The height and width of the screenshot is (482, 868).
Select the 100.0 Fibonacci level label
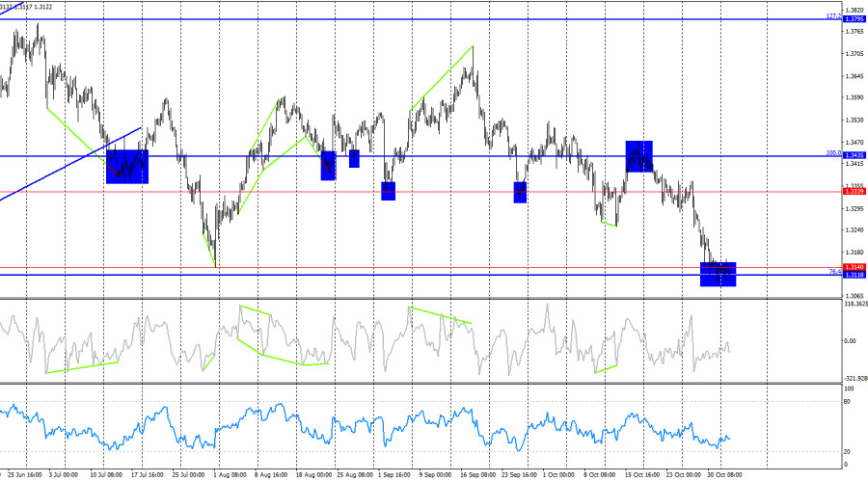tap(833, 152)
